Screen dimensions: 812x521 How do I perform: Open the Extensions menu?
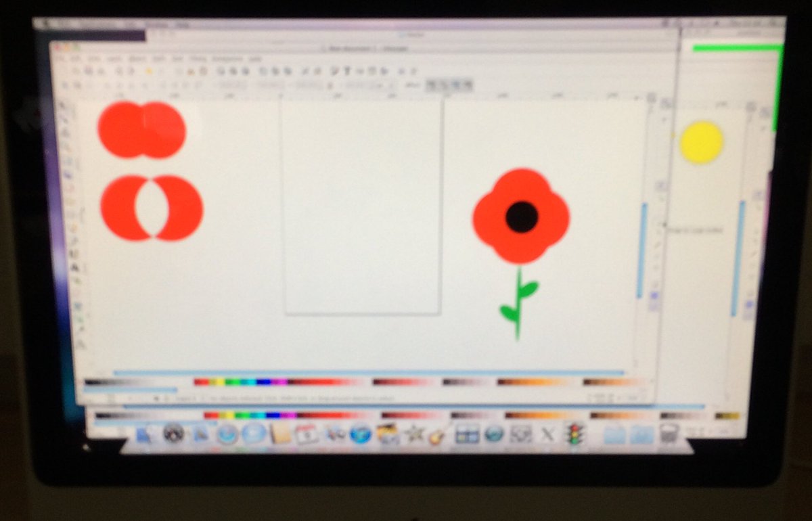(227, 59)
